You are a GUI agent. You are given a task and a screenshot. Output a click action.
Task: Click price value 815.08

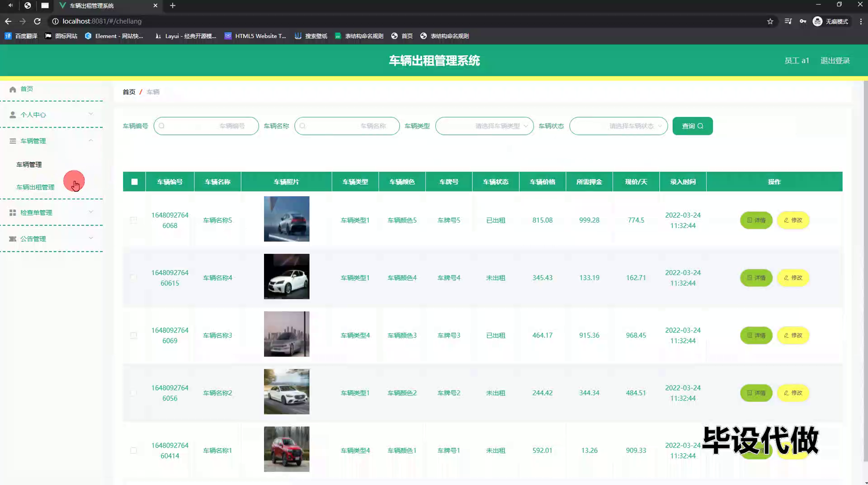tap(542, 220)
